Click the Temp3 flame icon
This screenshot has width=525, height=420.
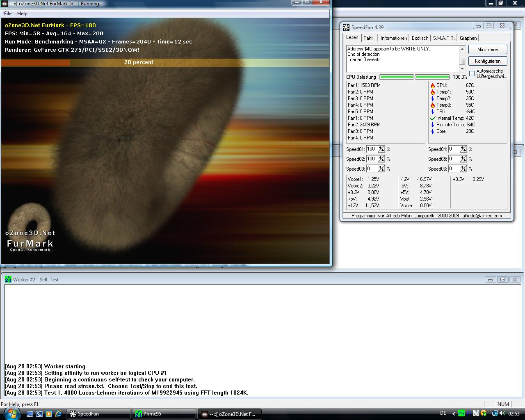pyautogui.click(x=433, y=105)
